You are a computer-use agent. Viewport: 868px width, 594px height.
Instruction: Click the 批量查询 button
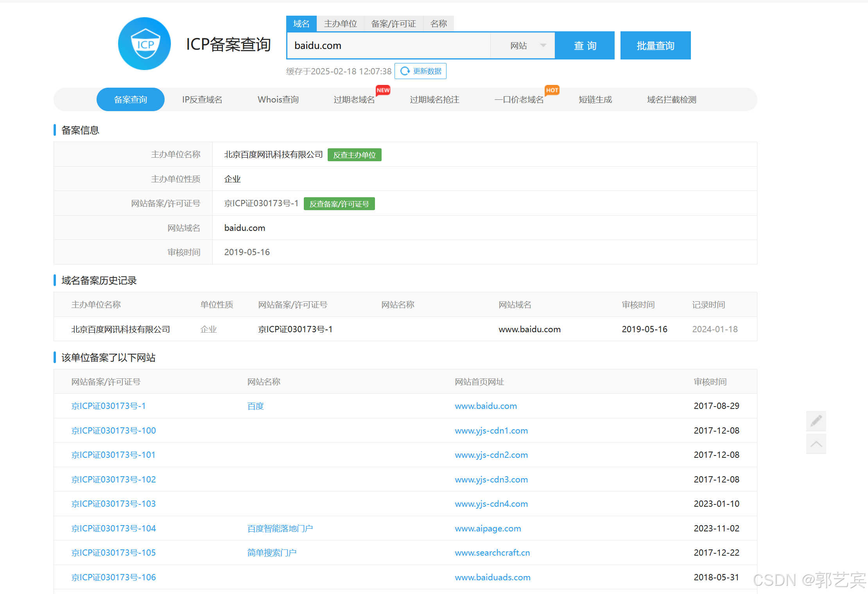655,46
